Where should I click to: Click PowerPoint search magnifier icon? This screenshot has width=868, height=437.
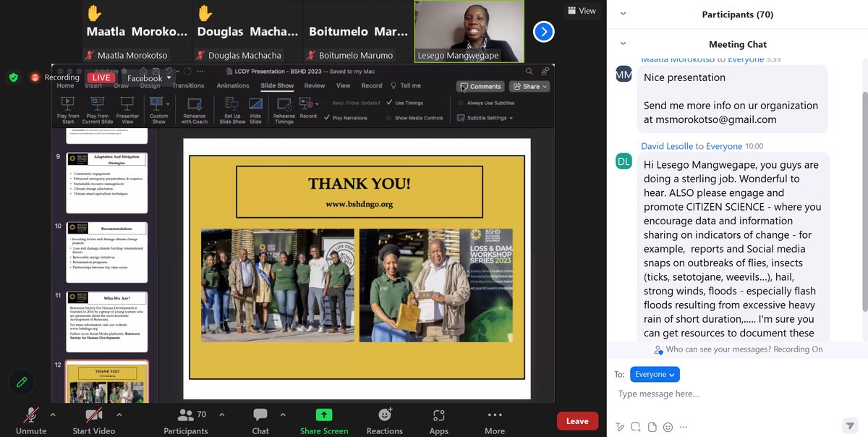[x=529, y=71]
